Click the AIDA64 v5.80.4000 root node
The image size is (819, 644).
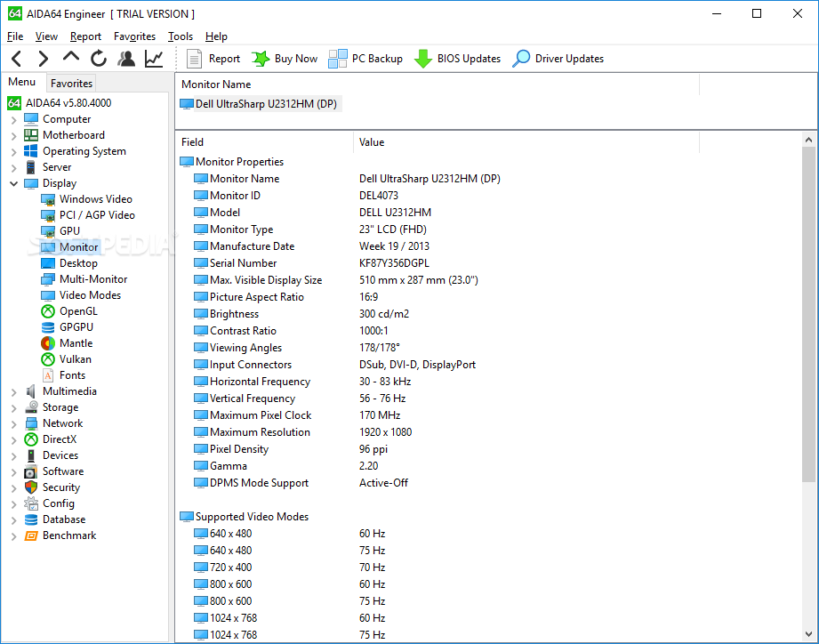click(x=60, y=103)
